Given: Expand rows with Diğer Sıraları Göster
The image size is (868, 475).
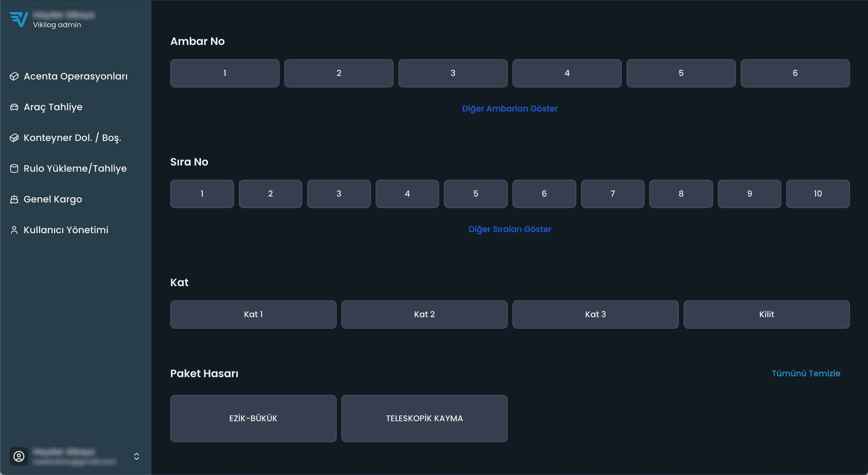Looking at the screenshot, I should [510, 229].
